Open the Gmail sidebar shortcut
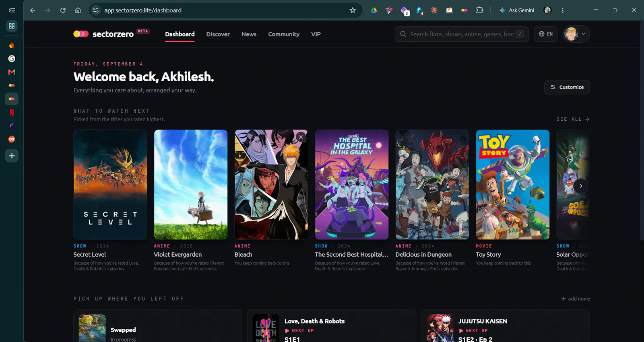 pyautogui.click(x=12, y=72)
